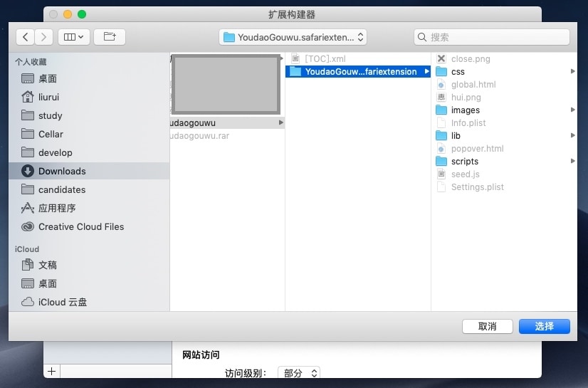
Task: Open the column view mode dropdown
Action: point(73,37)
